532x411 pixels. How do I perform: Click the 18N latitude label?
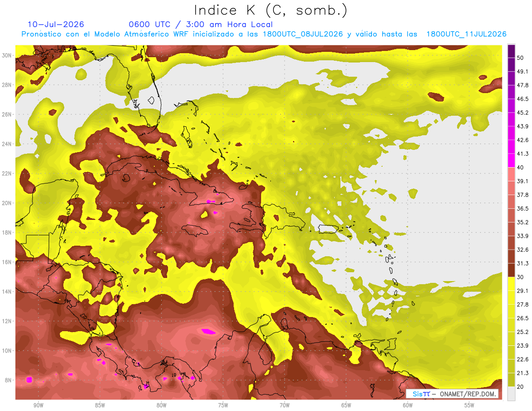7,232
